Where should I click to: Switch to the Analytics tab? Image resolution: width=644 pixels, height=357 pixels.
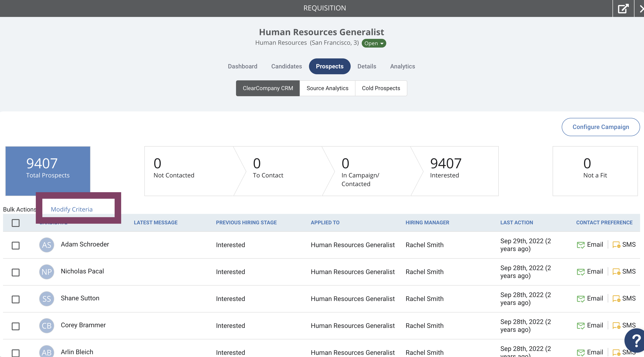click(403, 66)
